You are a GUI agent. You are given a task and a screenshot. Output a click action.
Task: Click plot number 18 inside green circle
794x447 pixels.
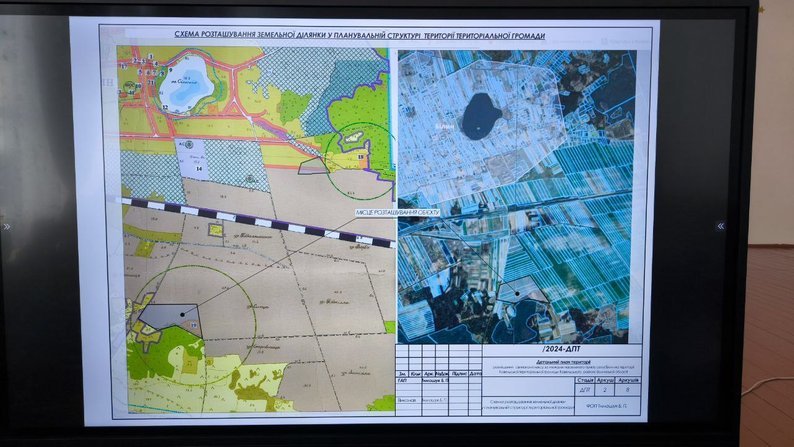click(361, 157)
